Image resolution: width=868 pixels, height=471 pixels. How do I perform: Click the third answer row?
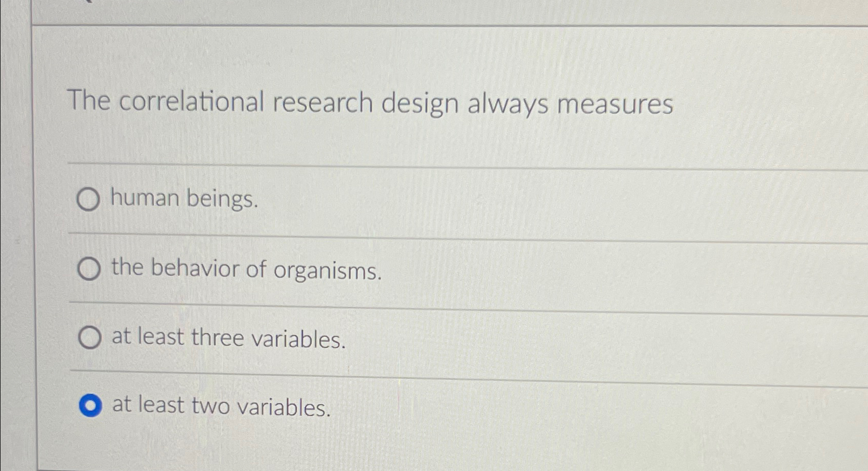[x=358, y=338]
